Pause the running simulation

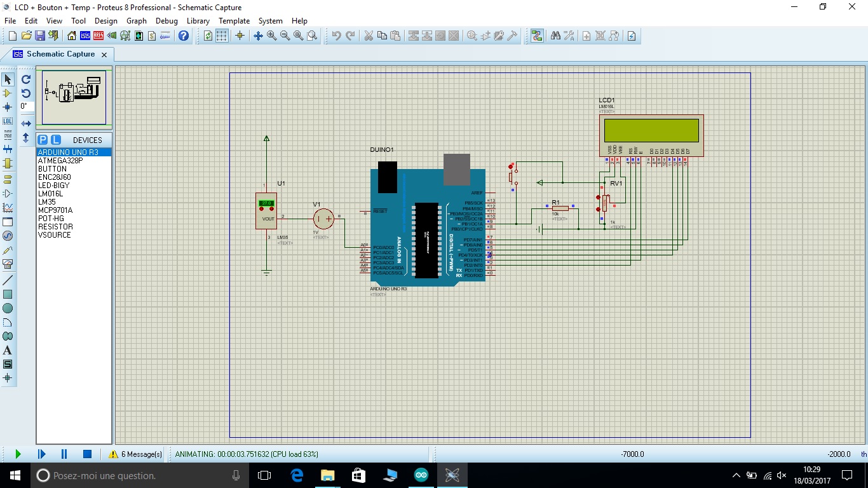tap(64, 454)
